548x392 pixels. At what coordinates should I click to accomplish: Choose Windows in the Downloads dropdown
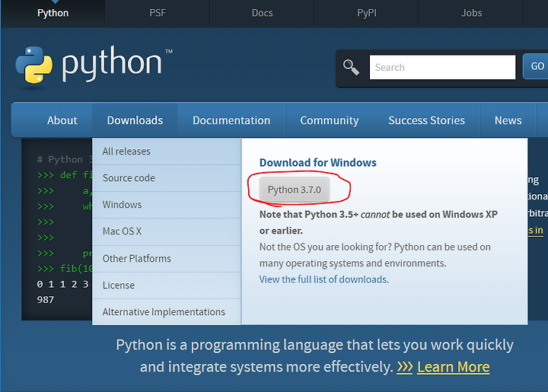tap(167, 205)
